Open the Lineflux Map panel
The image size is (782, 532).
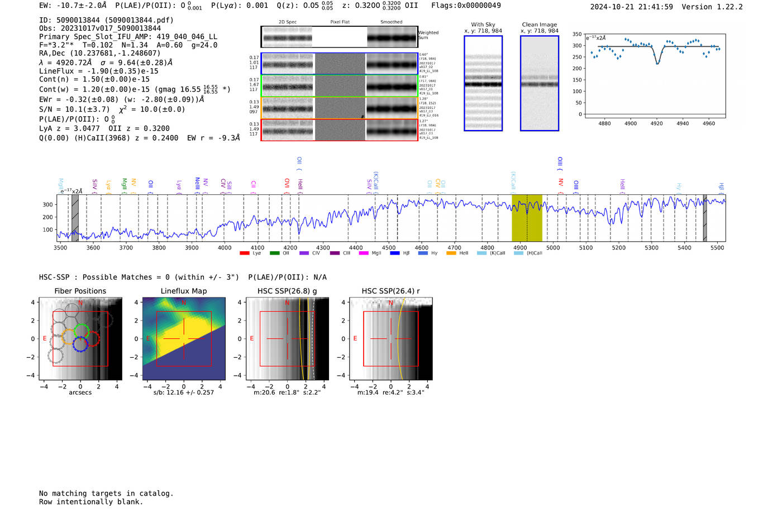(184, 339)
